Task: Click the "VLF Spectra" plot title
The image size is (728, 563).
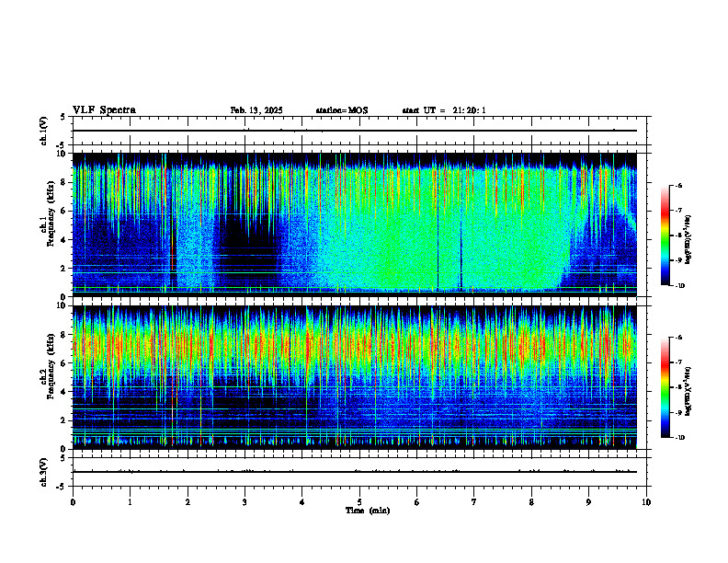Action: tap(104, 110)
